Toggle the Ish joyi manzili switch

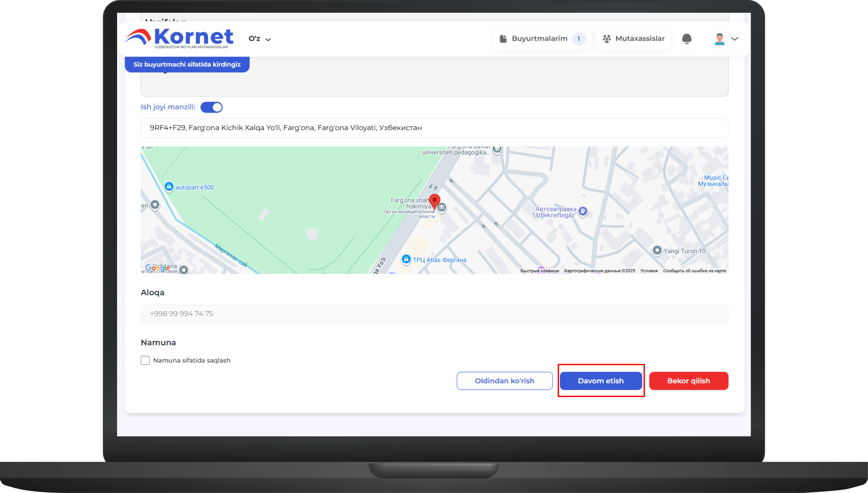point(212,107)
